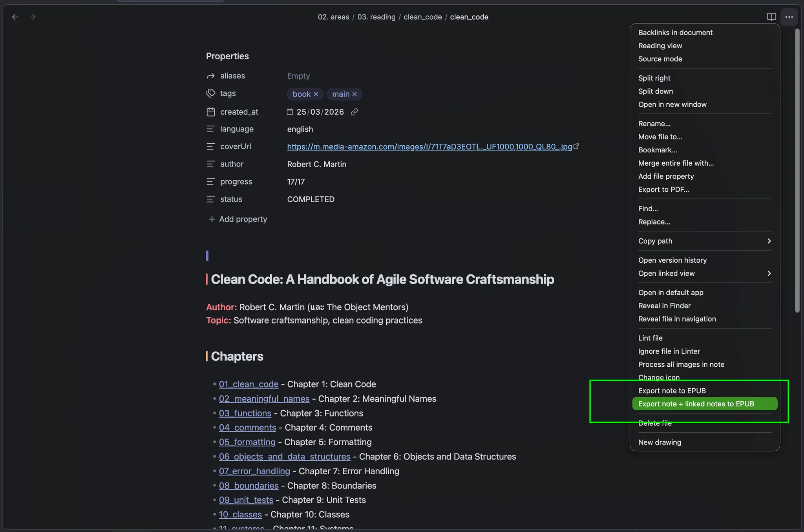The width and height of the screenshot is (804, 532).
Task: Open the 01_clean_code chapter link
Action: pyautogui.click(x=249, y=384)
